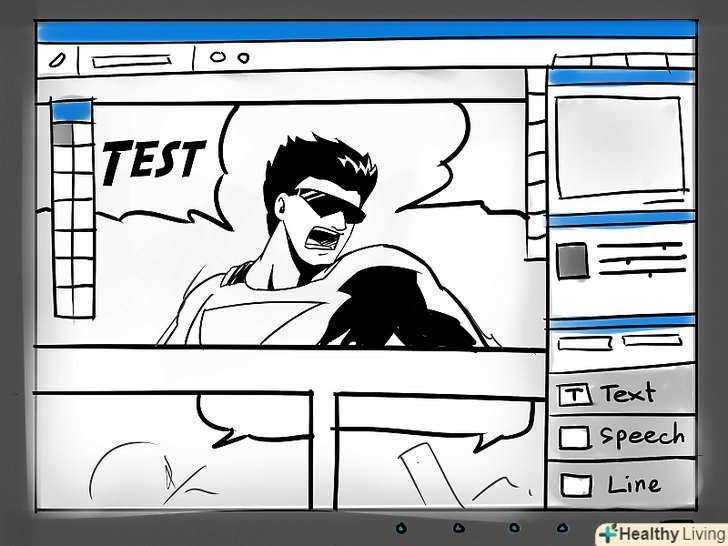Click the square icon beside Line
The width and height of the screenshot is (728, 546).
(x=576, y=485)
